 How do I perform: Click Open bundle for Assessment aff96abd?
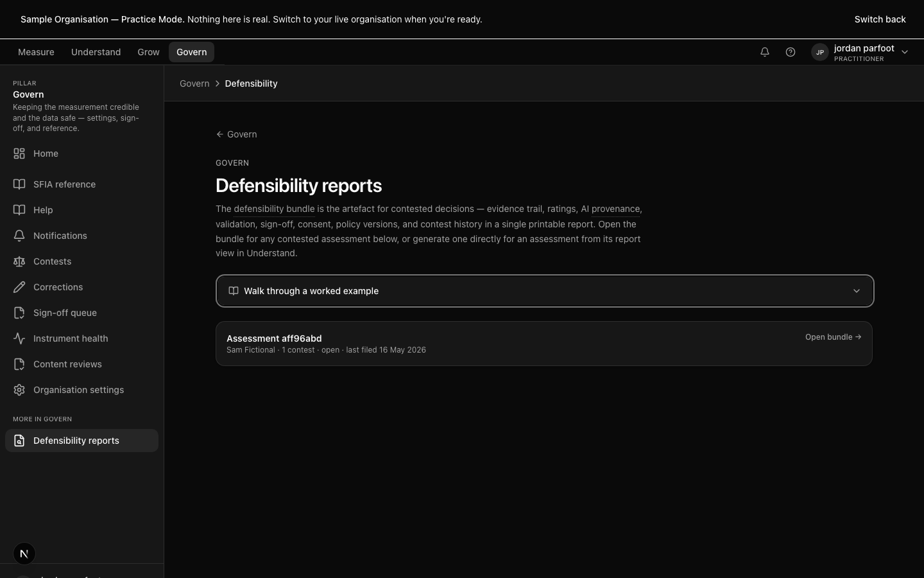[x=833, y=337]
